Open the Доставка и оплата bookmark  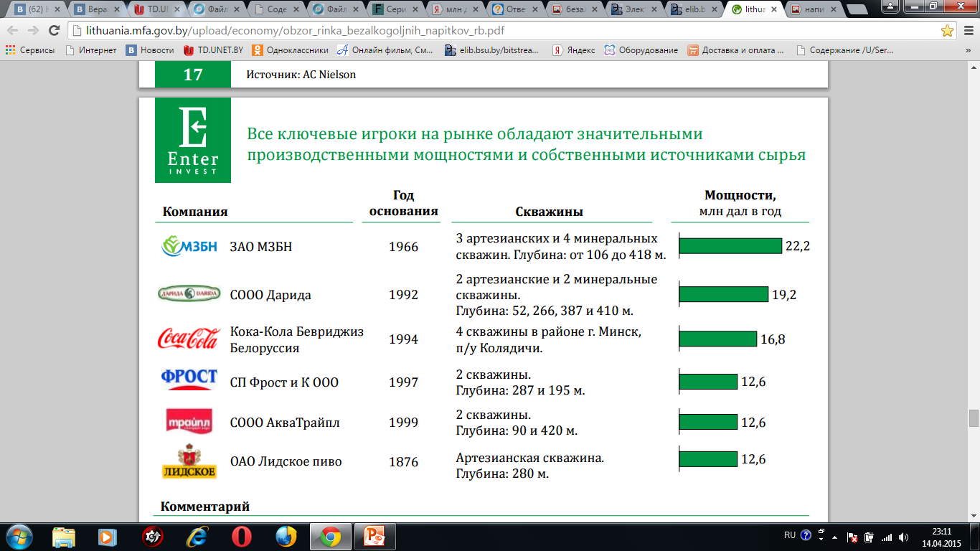[x=737, y=50]
